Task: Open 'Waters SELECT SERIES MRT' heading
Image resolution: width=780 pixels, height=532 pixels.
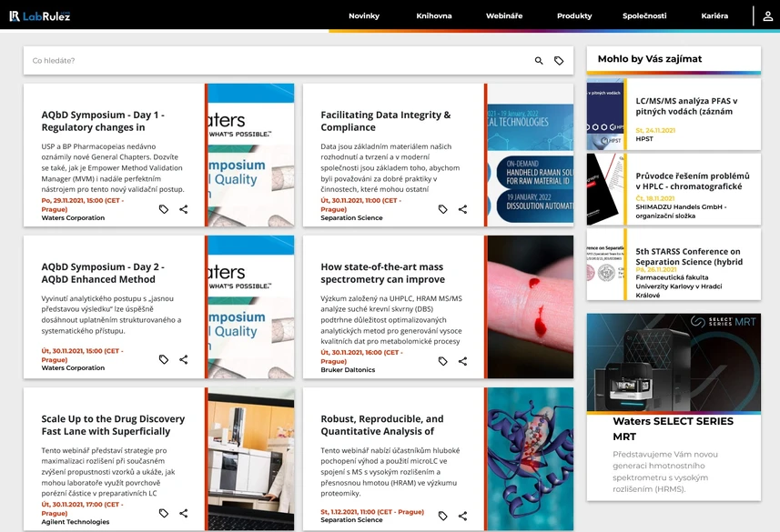Action: [673, 428]
